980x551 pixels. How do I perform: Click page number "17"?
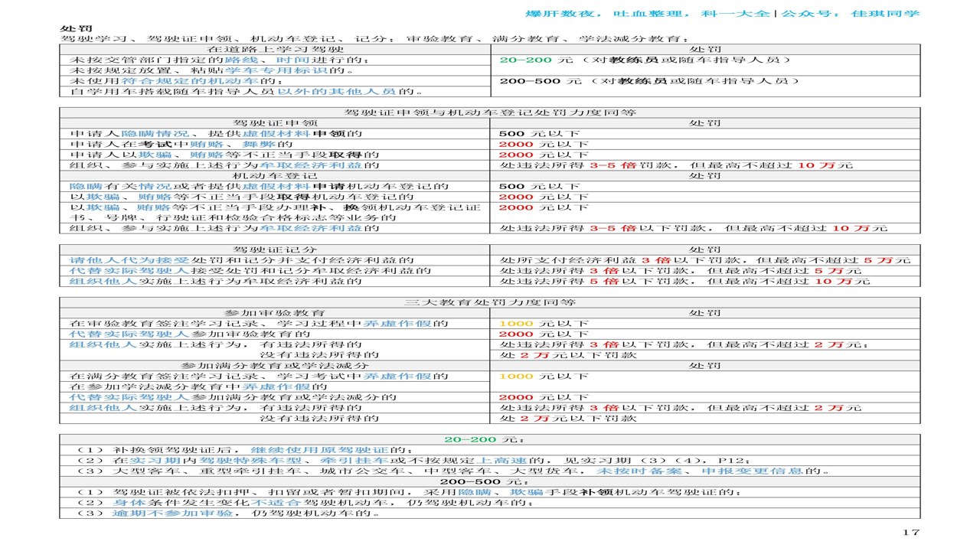tap(911, 533)
